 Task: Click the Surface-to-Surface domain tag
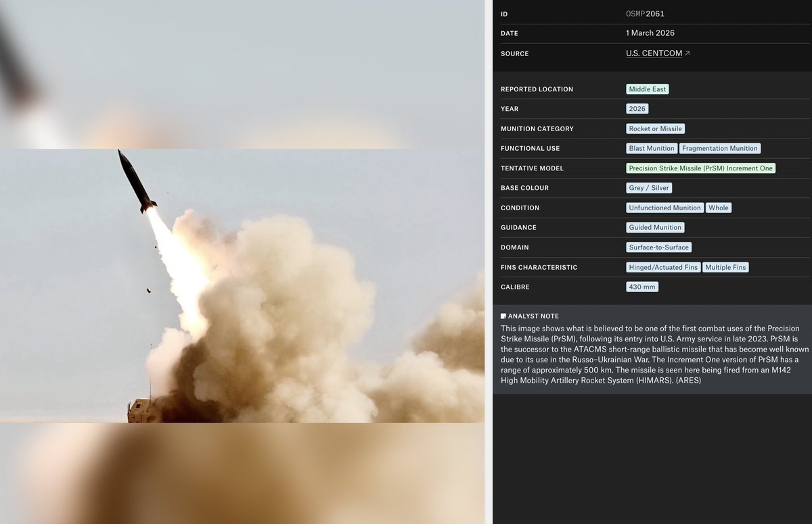[658, 247]
